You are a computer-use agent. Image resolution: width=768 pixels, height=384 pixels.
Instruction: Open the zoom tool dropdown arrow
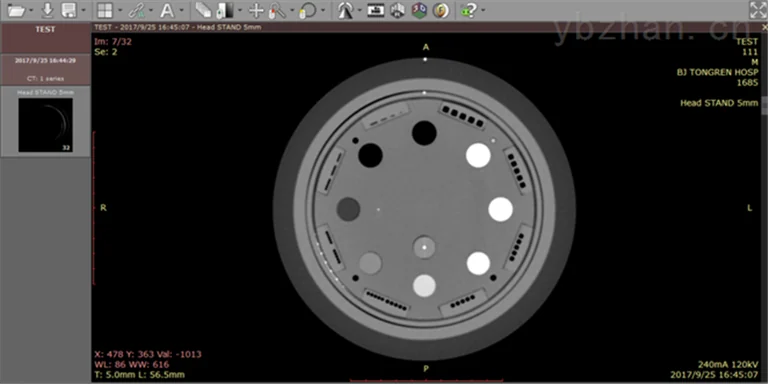coord(292,10)
